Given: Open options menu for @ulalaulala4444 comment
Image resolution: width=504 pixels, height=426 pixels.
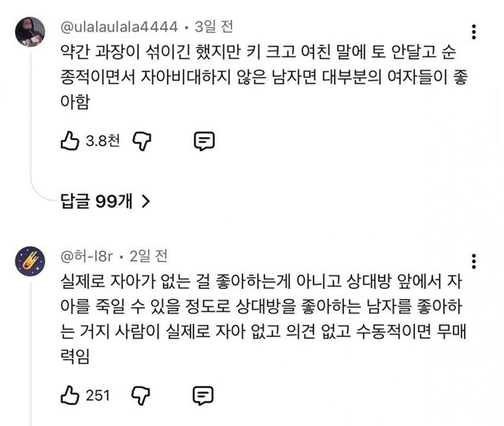Looking at the screenshot, I should [472, 32].
